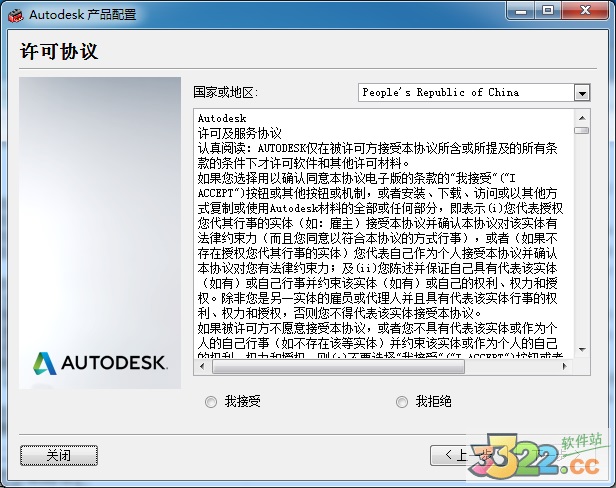Open the 国家或地区 country dropdown

click(582, 93)
